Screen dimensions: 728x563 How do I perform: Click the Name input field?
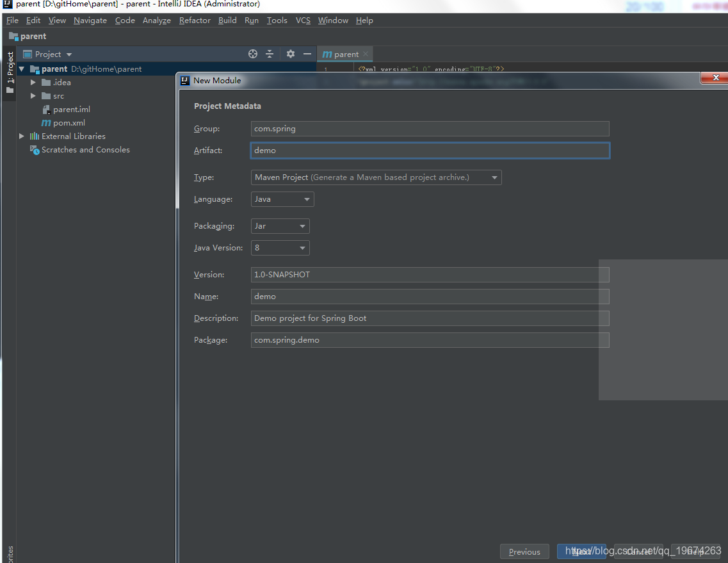coord(430,297)
